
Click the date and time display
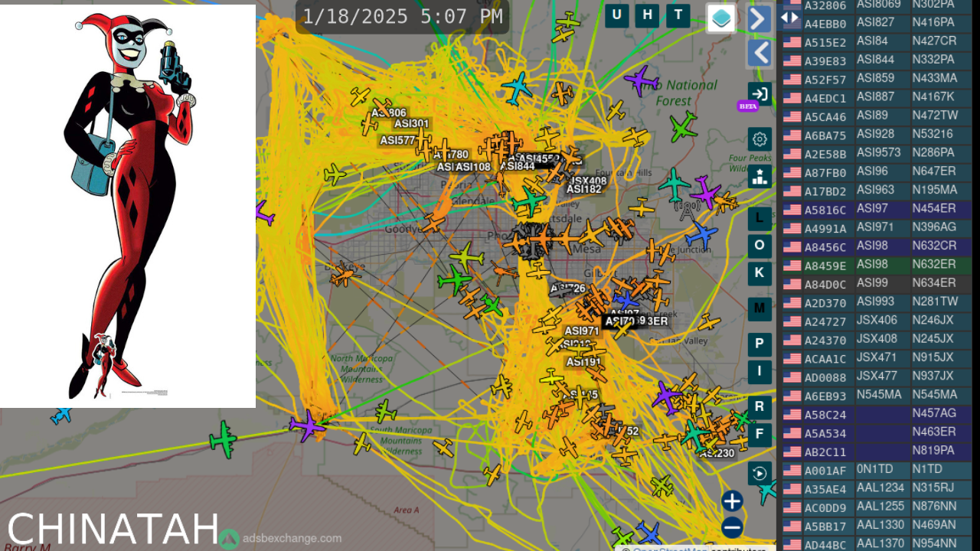403,17
